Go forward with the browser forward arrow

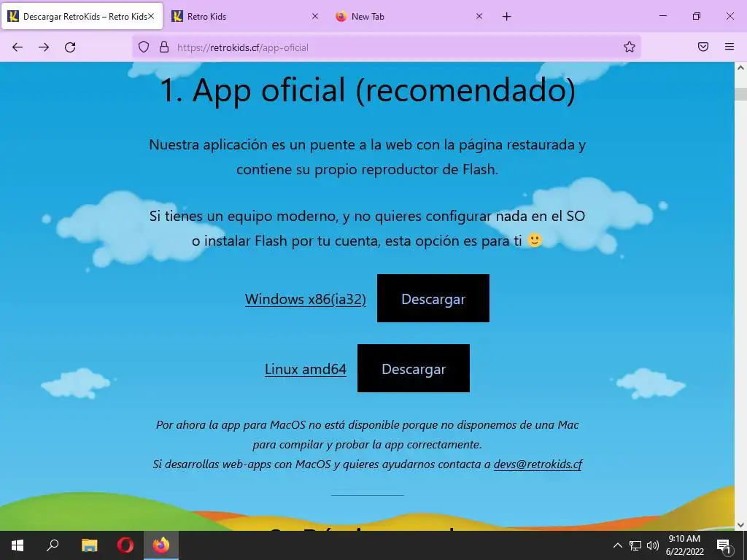pyautogui.click(x=44, y=47)
